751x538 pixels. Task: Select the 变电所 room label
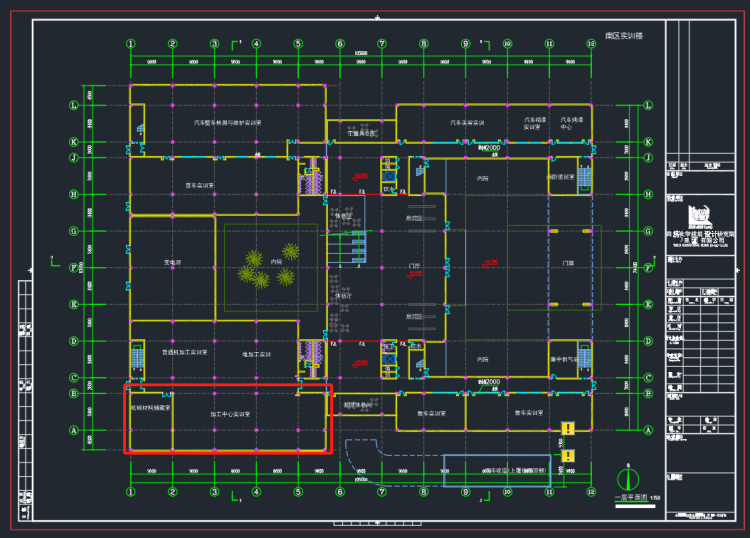[171, 263]
